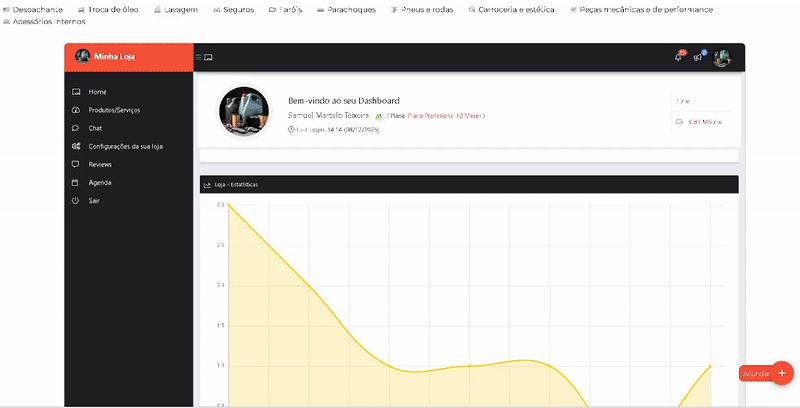Screen dimensions: 800x408
Task: Click the Plano Profissional 12 Meses link
Action: (x=445, y=116)
